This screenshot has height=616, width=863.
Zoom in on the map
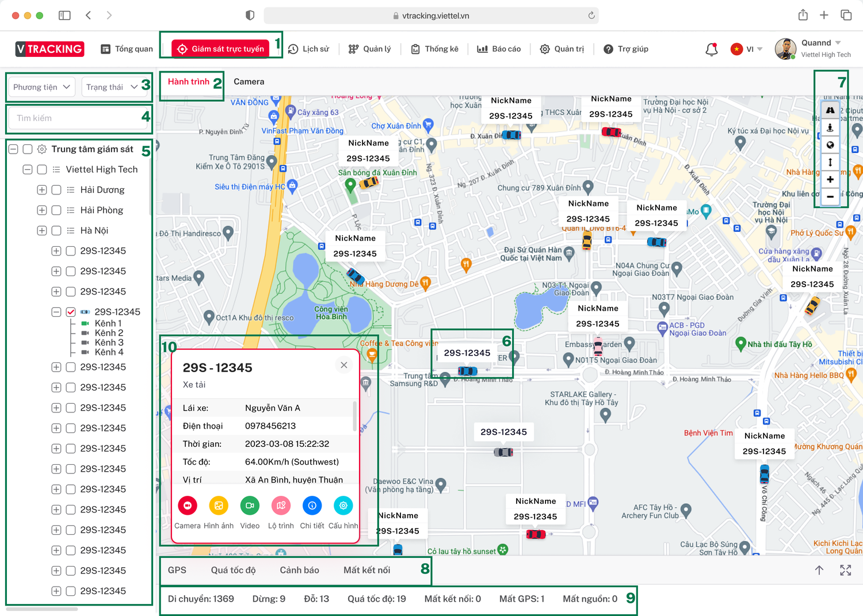coord(830,179)
